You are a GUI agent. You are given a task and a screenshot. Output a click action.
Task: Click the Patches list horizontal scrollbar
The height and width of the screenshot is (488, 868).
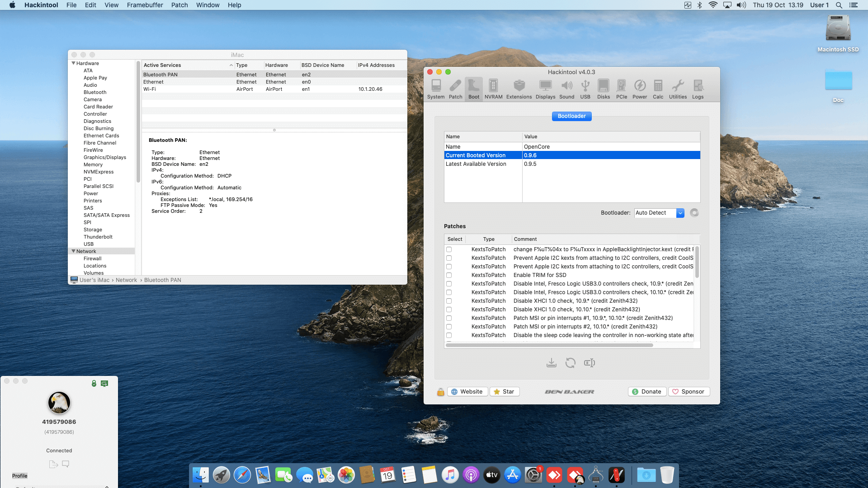549,345
